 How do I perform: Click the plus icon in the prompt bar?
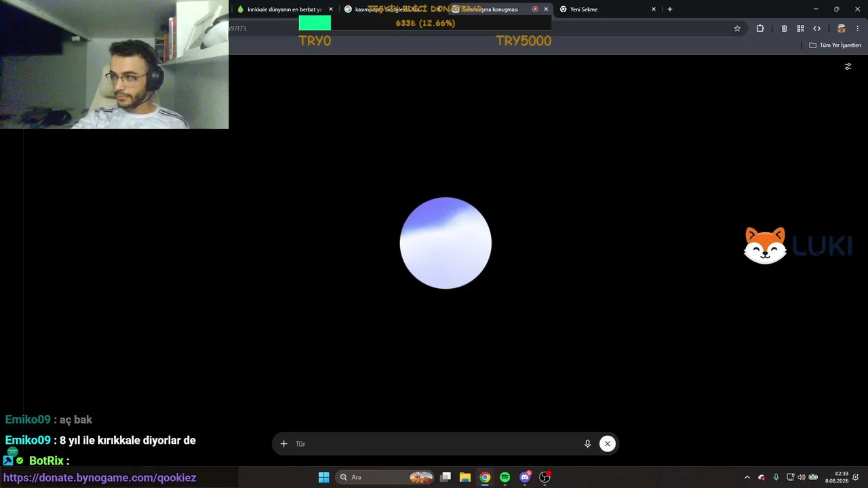(x=284, y=444)
